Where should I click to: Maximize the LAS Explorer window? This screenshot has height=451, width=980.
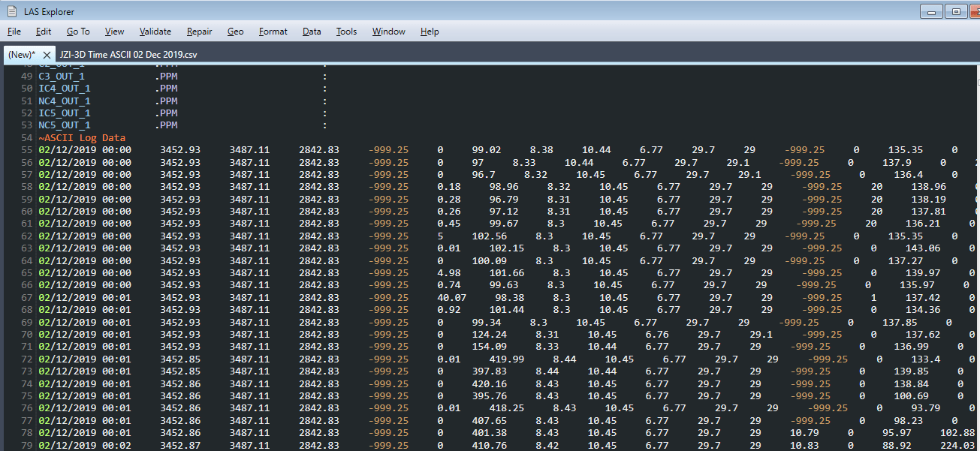956,11
